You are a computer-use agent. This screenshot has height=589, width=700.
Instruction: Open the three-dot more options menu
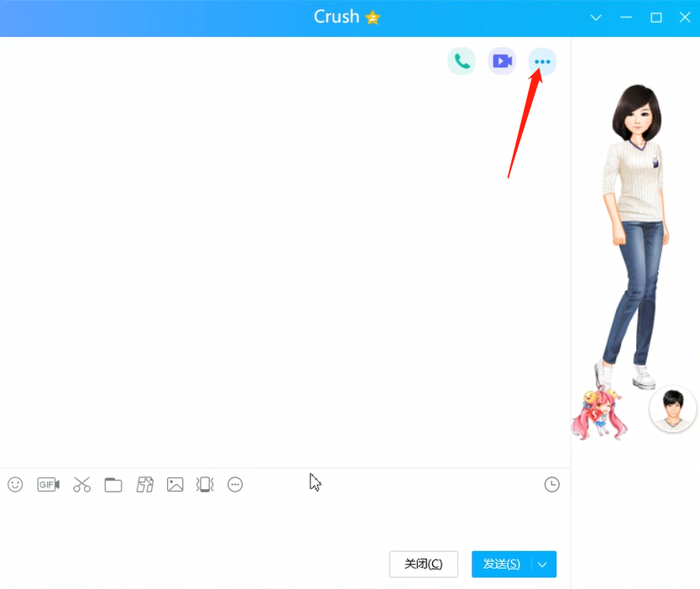pos(542,61)
